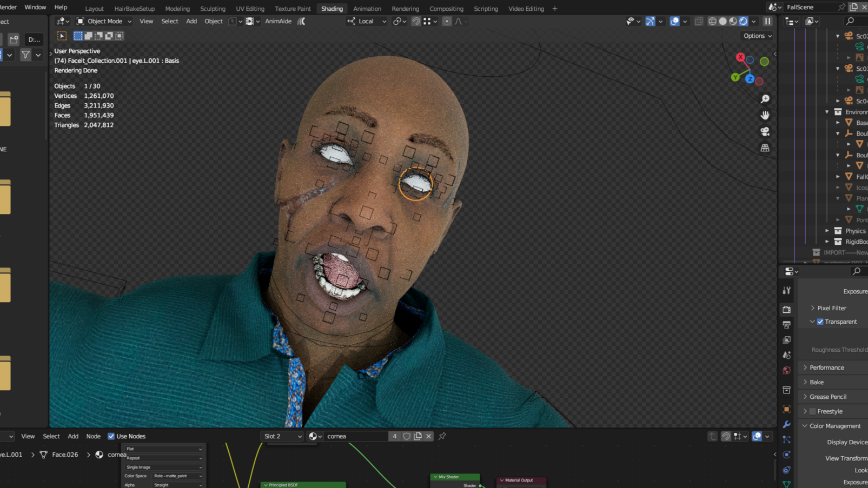This screenshot has height=488, width=868.
Task: Enable the Freestyle checkbox
Action: coord(813,411)
